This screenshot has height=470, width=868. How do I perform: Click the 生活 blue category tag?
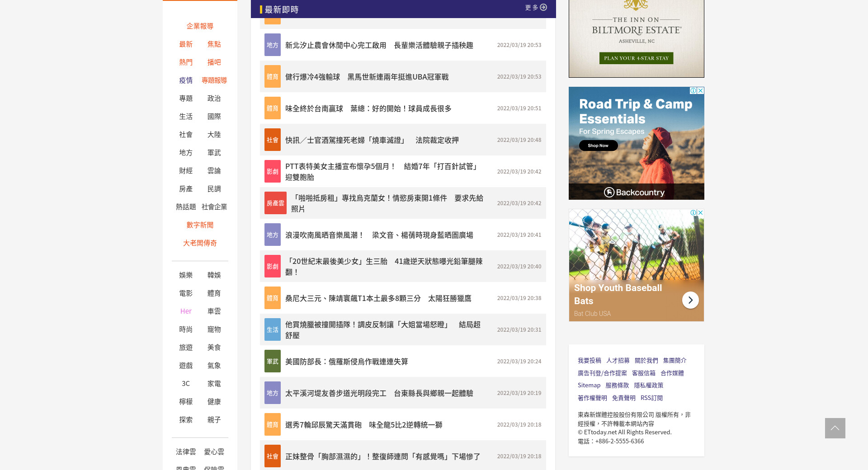click(x=272, y=330)
